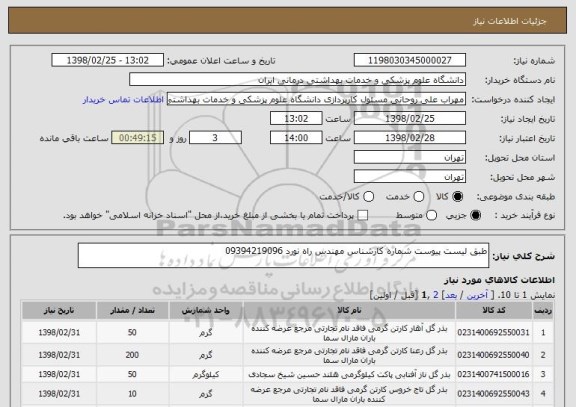Click the ایجاد کننده درخواست field

point(316,99)
